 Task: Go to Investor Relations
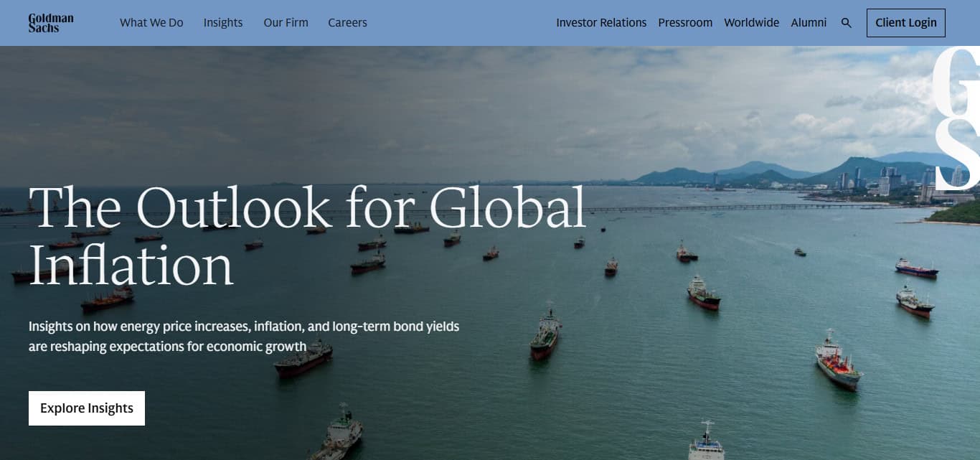tap(601, 23)
